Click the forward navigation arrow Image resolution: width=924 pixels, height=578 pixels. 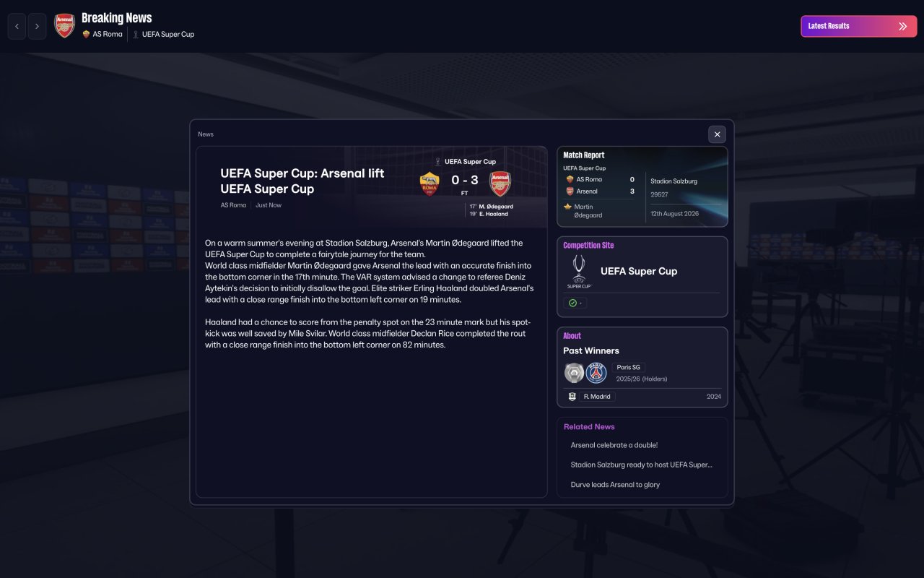[x=37, y=26]
